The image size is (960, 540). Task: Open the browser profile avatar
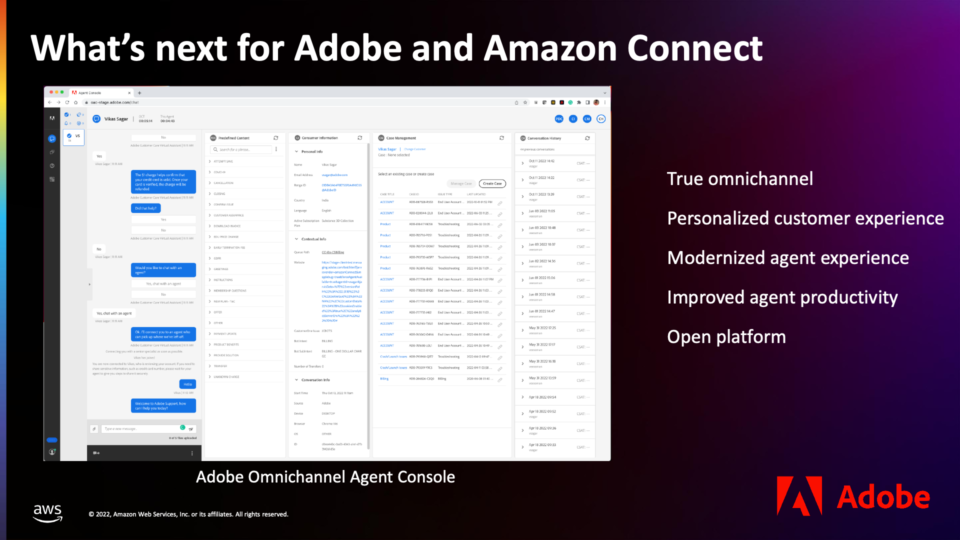click(x=596, y=102)
